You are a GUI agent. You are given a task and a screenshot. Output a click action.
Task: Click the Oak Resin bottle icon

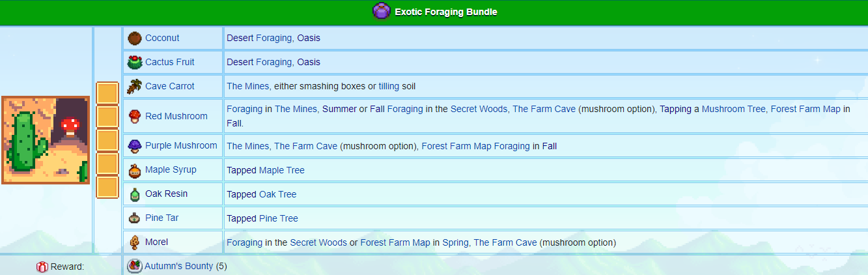point(135,194)
